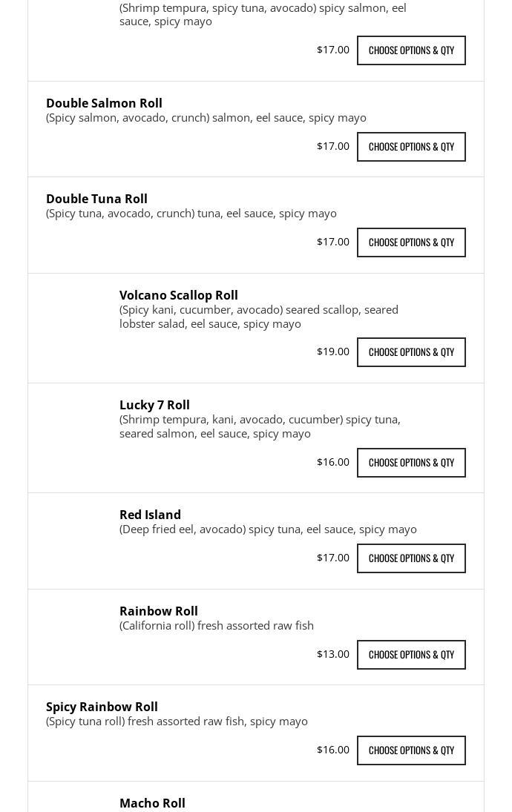Choose options for Red Island
This screenshot has height=812, width=512.
411,558
